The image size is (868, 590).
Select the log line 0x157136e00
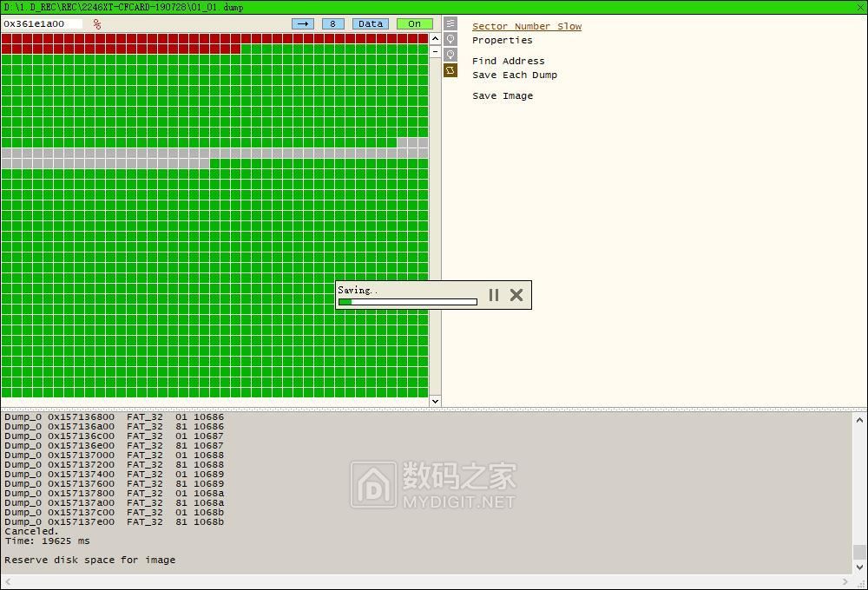click(114, 445)
